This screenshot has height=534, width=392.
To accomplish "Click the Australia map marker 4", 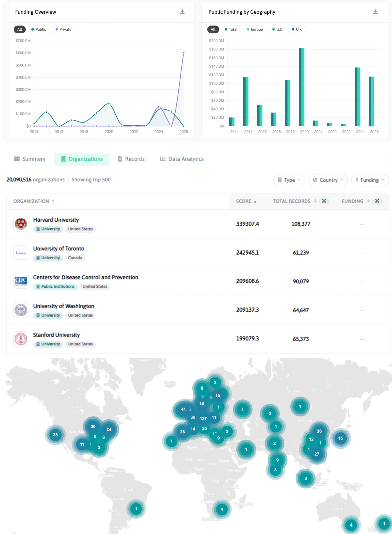I will click(351, 525).
